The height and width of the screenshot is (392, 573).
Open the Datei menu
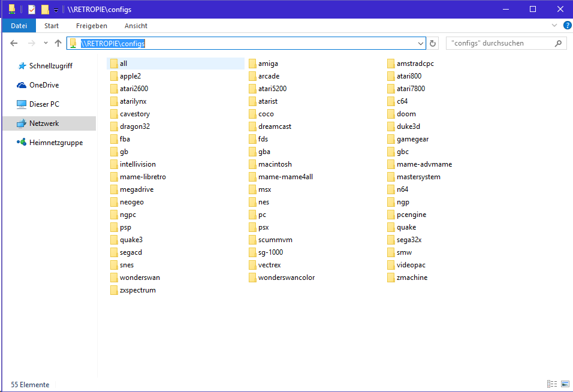tap(19, 26)
